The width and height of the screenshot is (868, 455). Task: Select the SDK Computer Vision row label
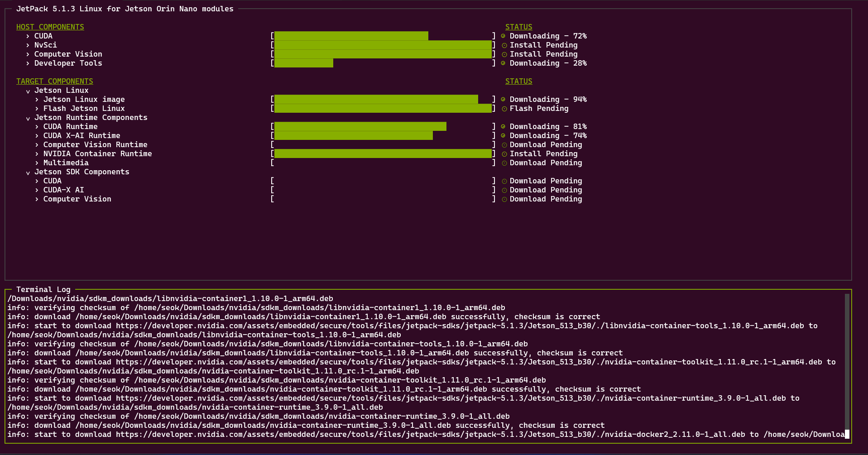77,199
